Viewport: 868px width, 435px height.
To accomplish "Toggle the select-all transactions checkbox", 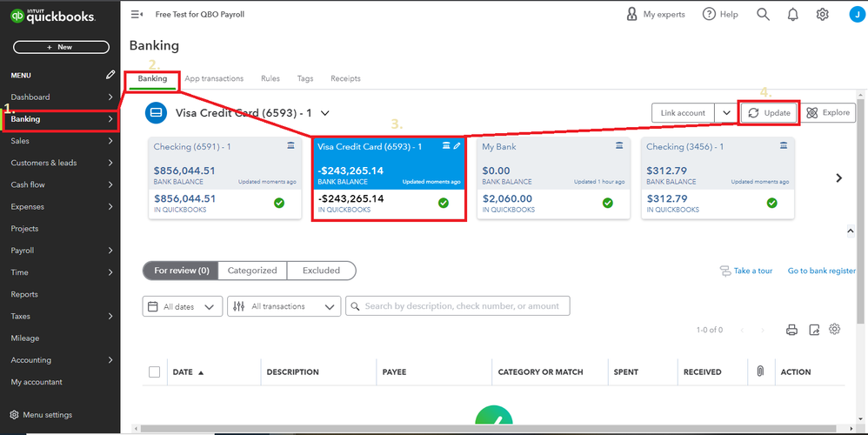I will coord(155,371).
